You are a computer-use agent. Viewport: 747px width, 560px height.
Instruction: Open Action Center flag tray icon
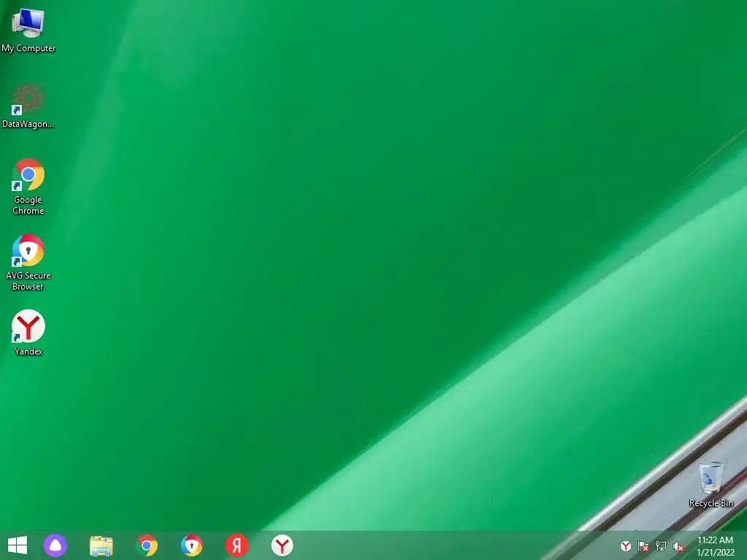(x=643, y=546)
